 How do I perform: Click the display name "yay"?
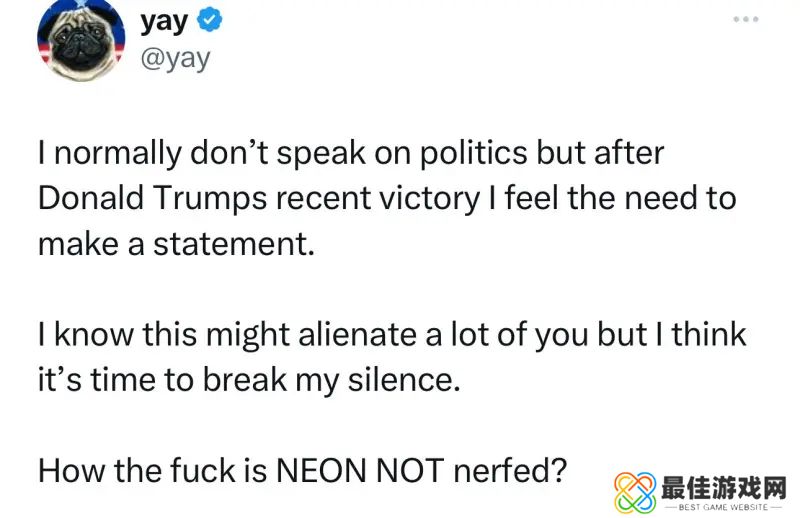click(x=164, y=20)
